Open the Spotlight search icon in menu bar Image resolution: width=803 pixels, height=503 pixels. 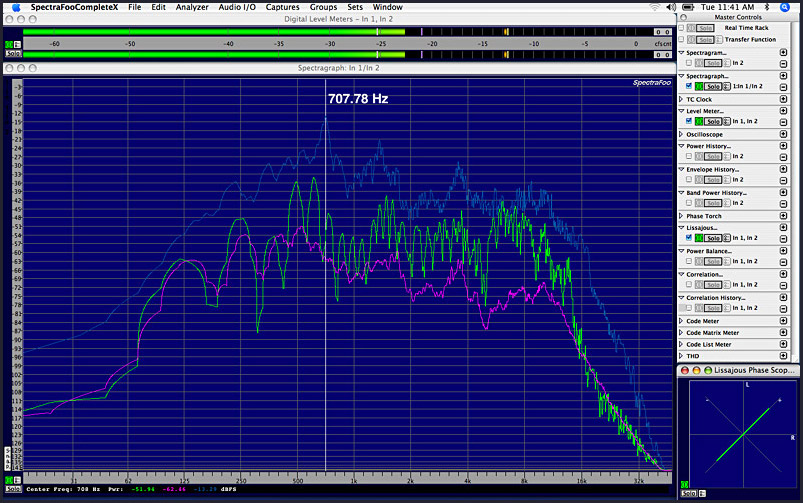(x=785, y=7)
